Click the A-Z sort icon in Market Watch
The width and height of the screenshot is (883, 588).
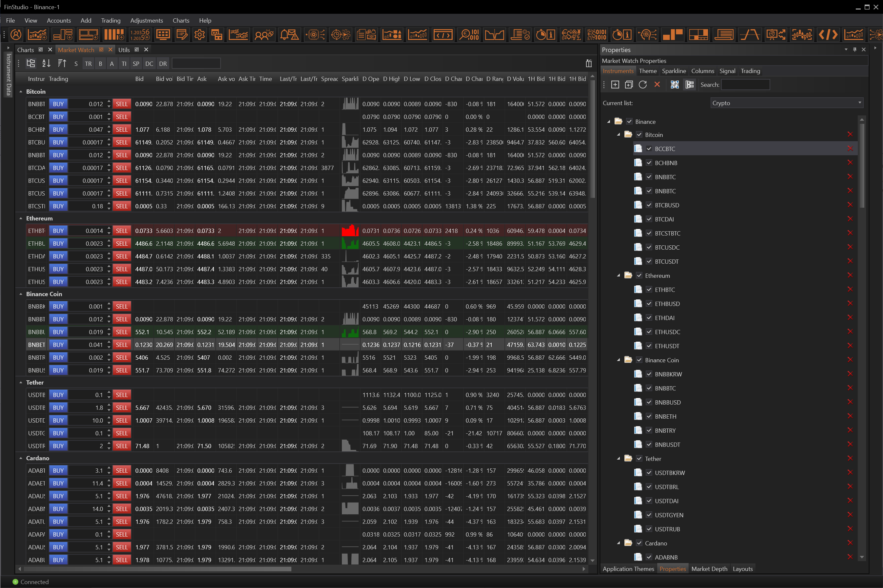coord(46,63)
